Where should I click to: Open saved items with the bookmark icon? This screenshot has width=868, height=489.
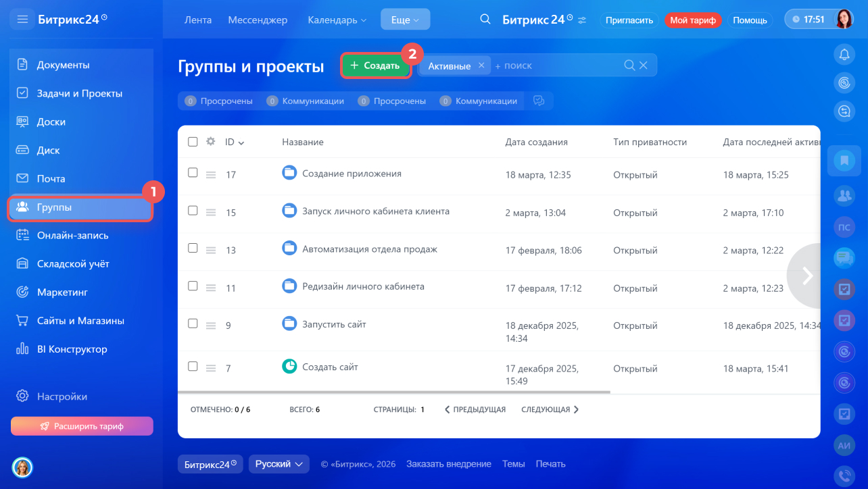tap(844, 161)
